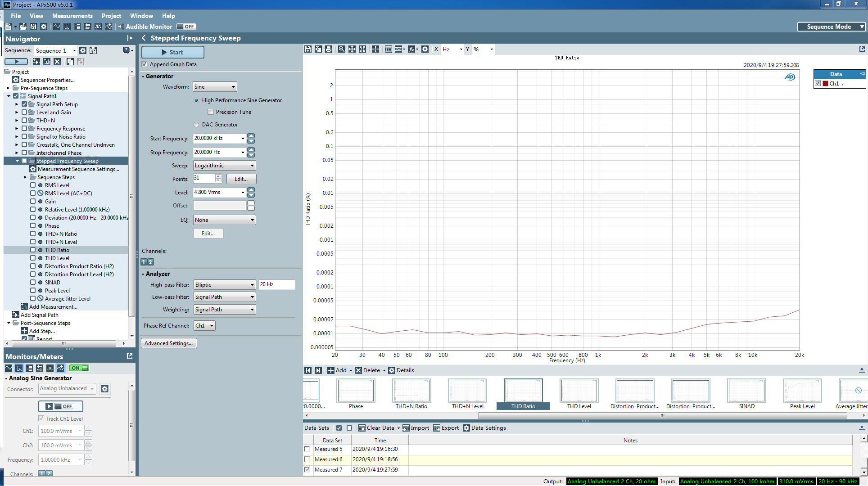Collapse the Navigator panel
The height and width of the screenshot is (486, 868).
pyautogui.click(x=130, y=38)
